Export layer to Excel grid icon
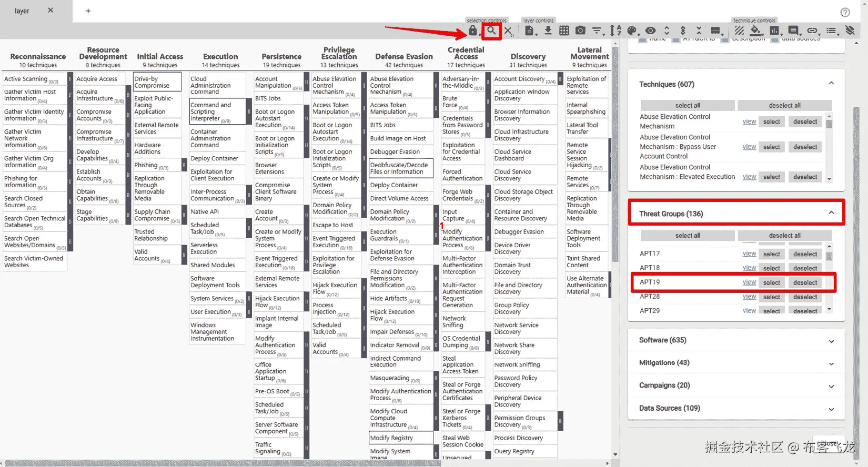The width and height of the screenshot is (868, 467). (x=564, y=31)
